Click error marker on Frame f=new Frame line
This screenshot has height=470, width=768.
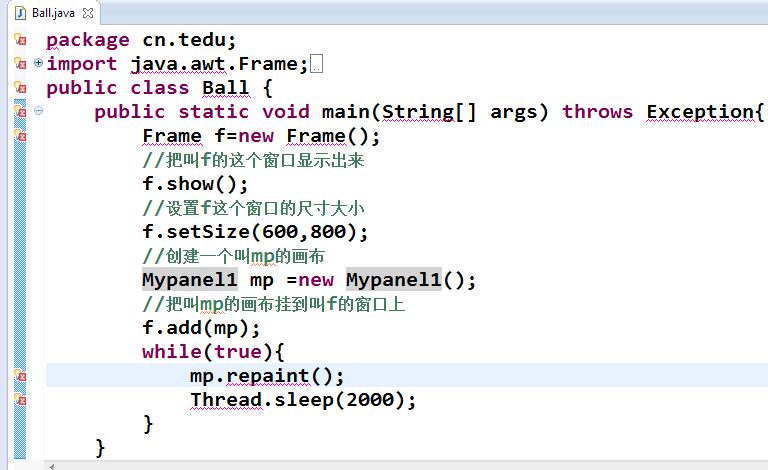tap(20, 135)
